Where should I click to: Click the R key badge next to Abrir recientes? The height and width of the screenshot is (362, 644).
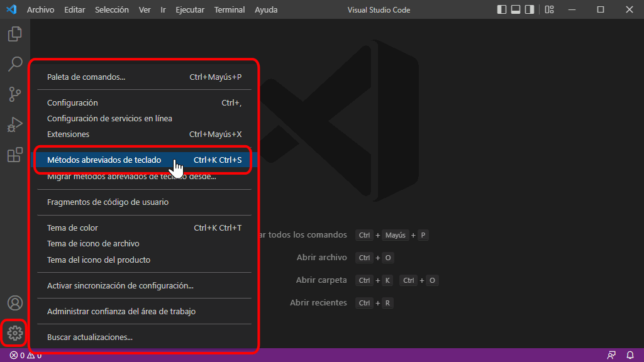(387, 303)
